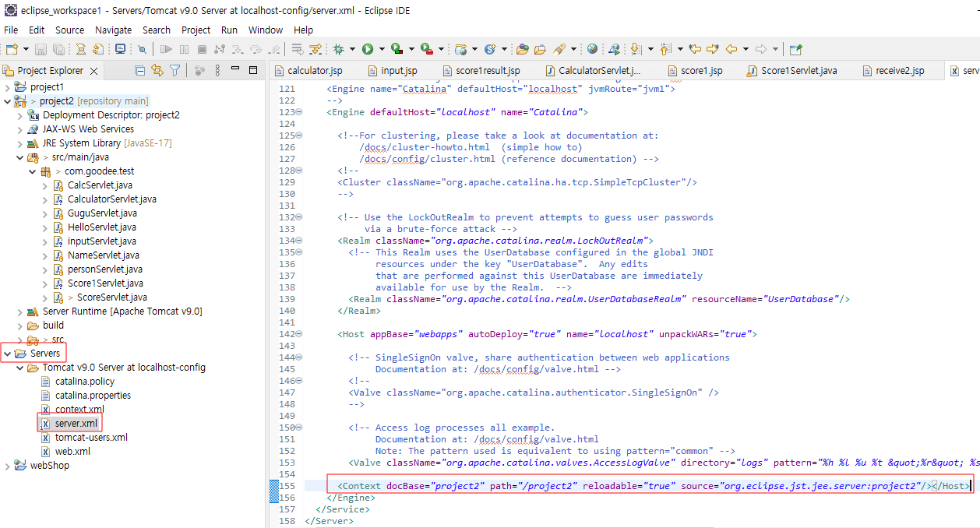Click the Open Task folder icon
Viewport: 980px width, 528px height.
pyautogui.click(x=540, y=49)
